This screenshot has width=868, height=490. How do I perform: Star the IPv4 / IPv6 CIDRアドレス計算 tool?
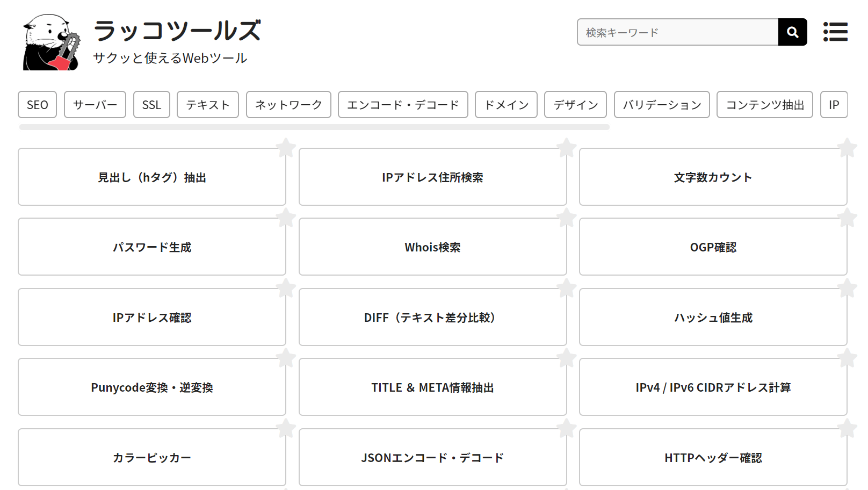pyautogui.click(x=847, y=358)
